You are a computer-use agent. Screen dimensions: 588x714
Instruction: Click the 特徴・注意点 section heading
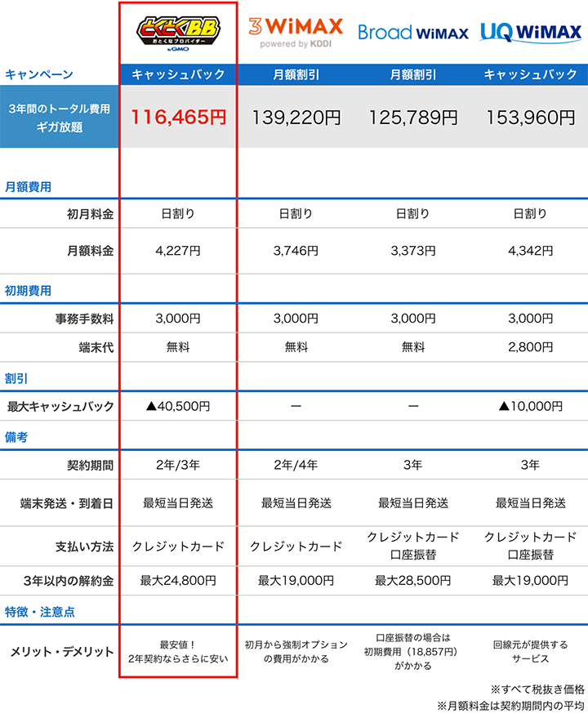tap(40, 612)
